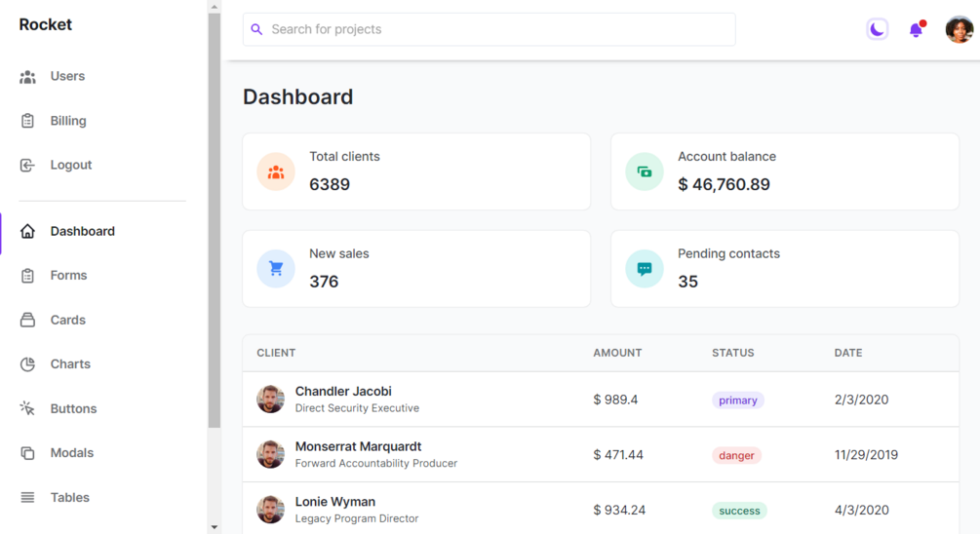The height and width of the screenshot is (534, 980).
Task: Click the Billing clipboard icon
Action: (27, 121)
